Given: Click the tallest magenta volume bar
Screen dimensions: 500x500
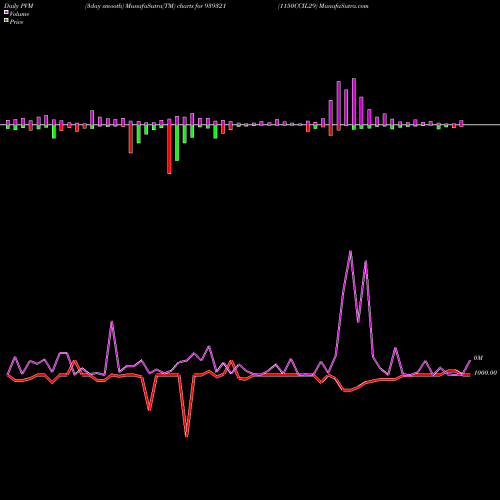Looking at the screenshot, I should click(x=354, y=102).
